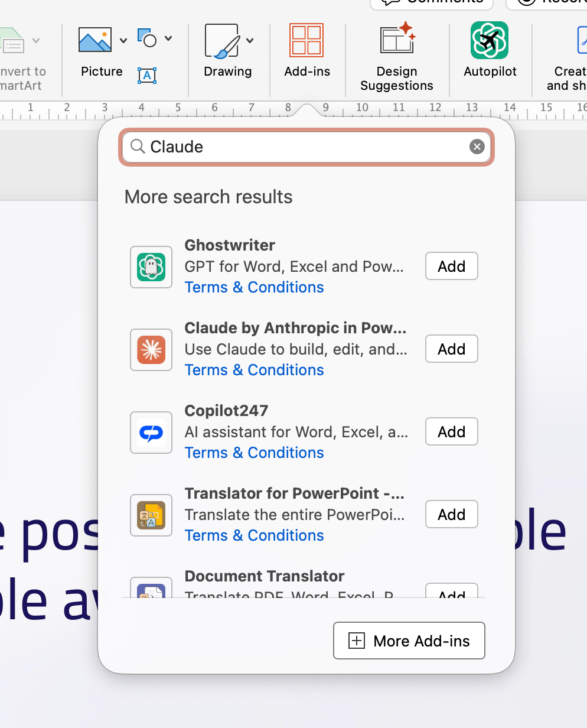
Task: Open Copilot247 Terms & Conditions link
Action: point(255,453)
